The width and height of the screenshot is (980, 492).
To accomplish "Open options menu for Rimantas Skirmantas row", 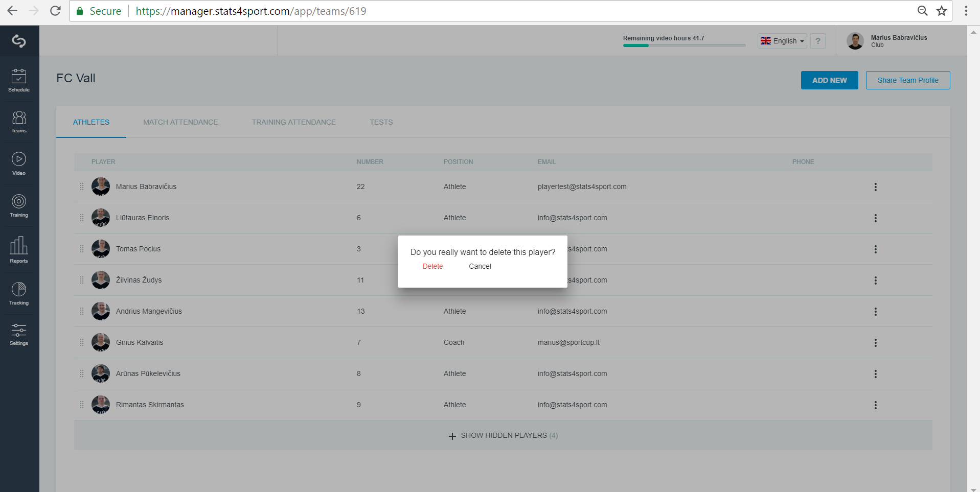I will point(876,405).
